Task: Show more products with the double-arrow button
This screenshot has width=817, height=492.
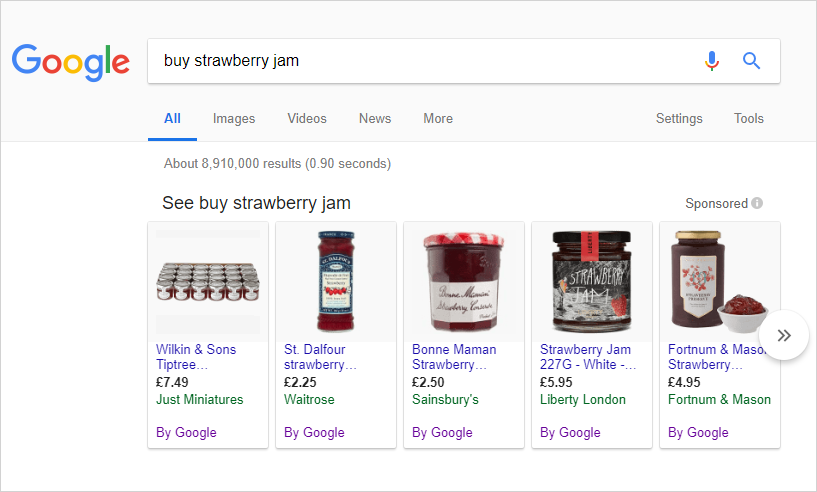Action: (x=784, y=335)
